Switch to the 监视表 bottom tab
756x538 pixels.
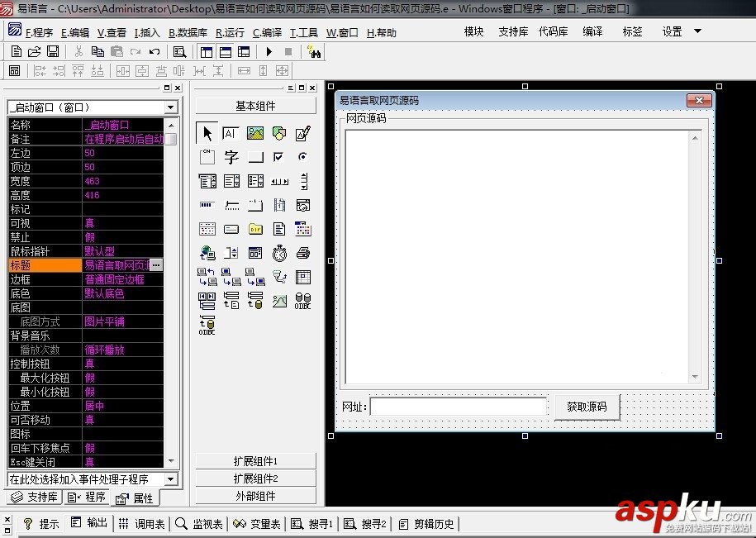click(199, 524)
